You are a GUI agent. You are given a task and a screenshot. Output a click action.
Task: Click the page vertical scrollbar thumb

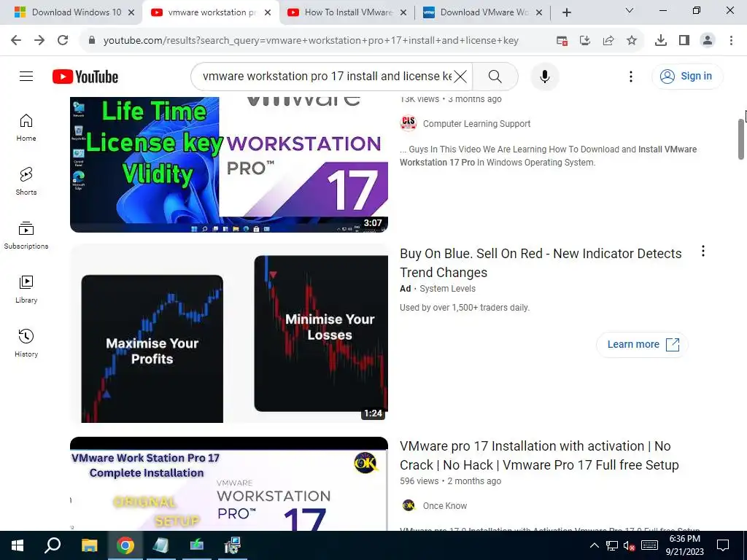point(741,139)
